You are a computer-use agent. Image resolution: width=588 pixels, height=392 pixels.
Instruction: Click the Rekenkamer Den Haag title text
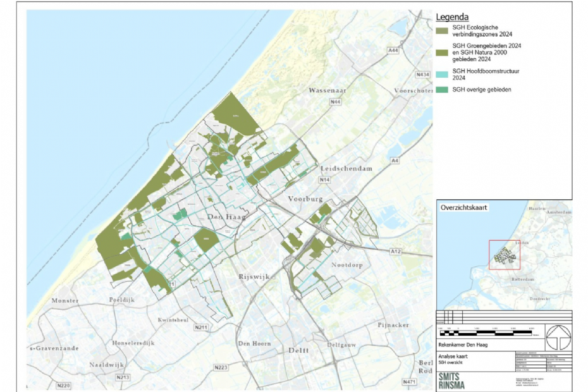click(x=465, y=345)
